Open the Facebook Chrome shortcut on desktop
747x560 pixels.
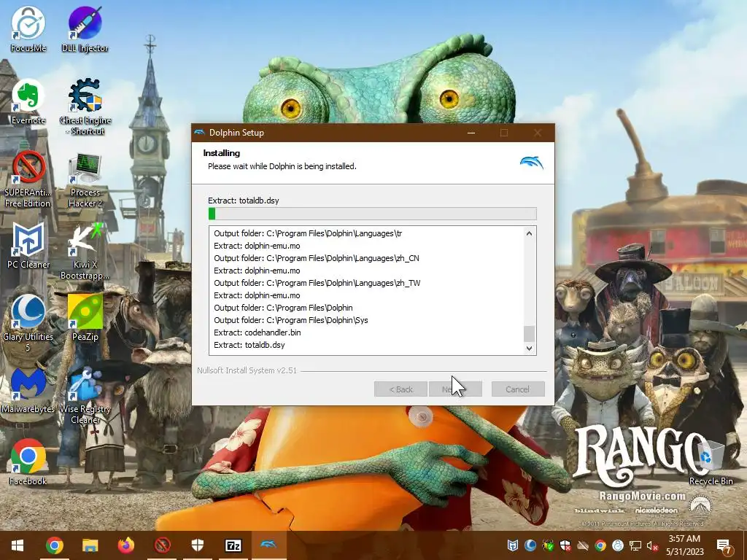pyautogui.click(x=28, y=462)
